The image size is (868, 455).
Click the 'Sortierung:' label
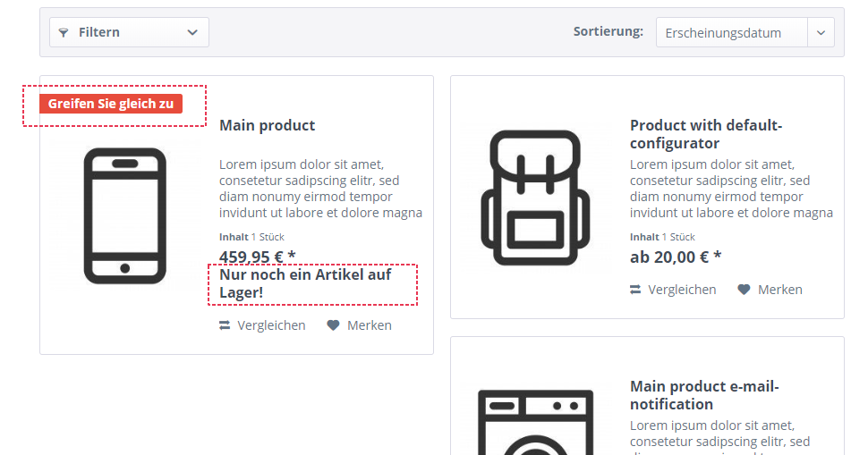[608, 31]
